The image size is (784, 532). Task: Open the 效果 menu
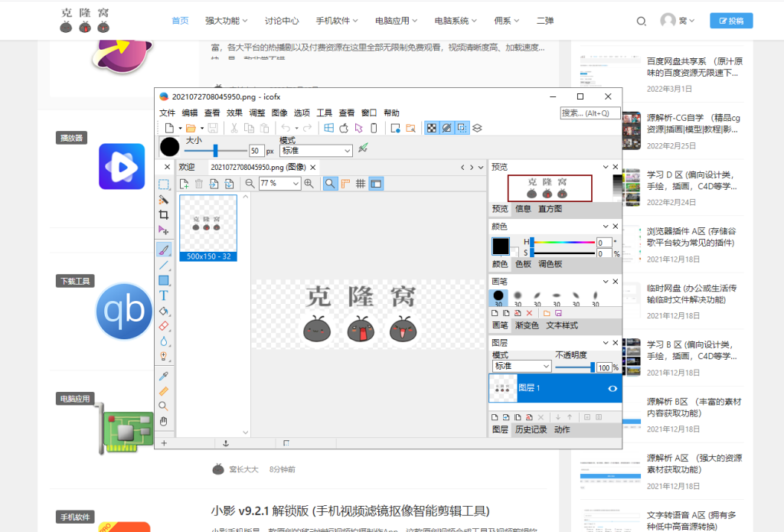coord(234,113)
